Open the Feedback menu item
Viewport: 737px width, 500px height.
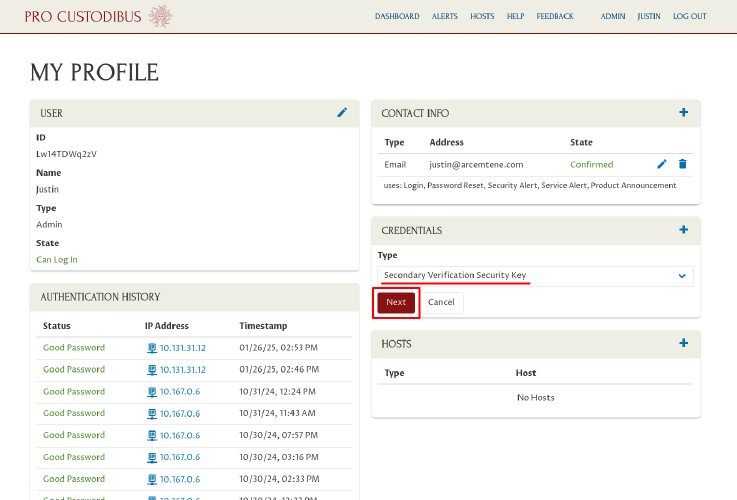555,16
